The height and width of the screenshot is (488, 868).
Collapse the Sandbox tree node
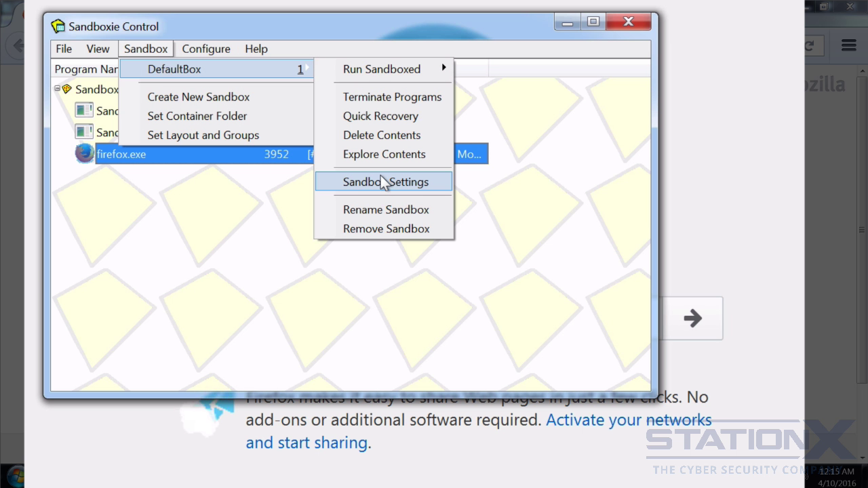pyautogui.click(x=58, y=89)
